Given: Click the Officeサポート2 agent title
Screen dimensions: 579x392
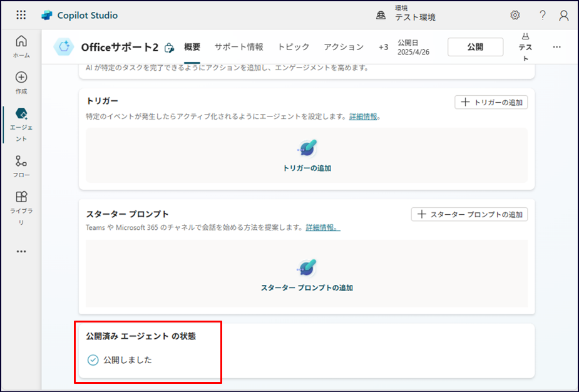Looking at the screenshot, I should click(120, 48).
